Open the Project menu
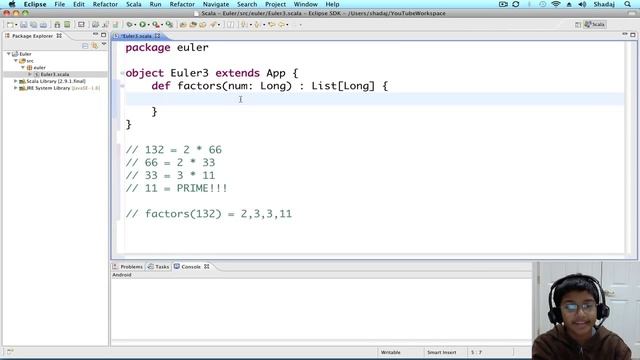The height and width of the screenshot is (360, 640). coord(276,4)
